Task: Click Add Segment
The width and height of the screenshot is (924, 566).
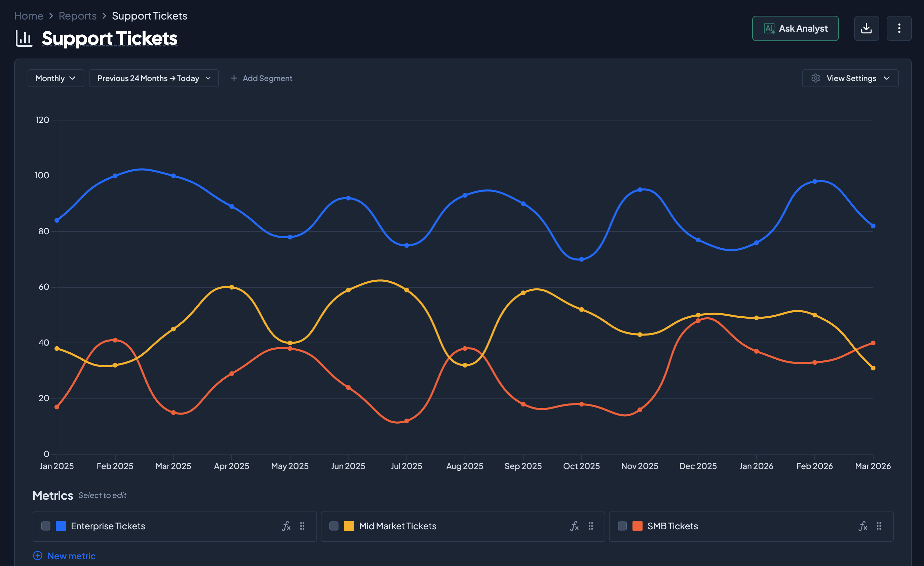Action: [x=261, y=78]
